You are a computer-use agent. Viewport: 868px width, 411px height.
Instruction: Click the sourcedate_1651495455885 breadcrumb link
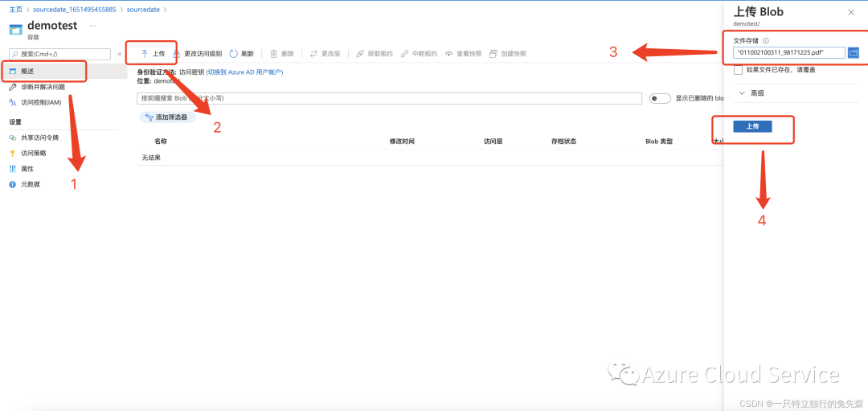click(x=75, y=10)
